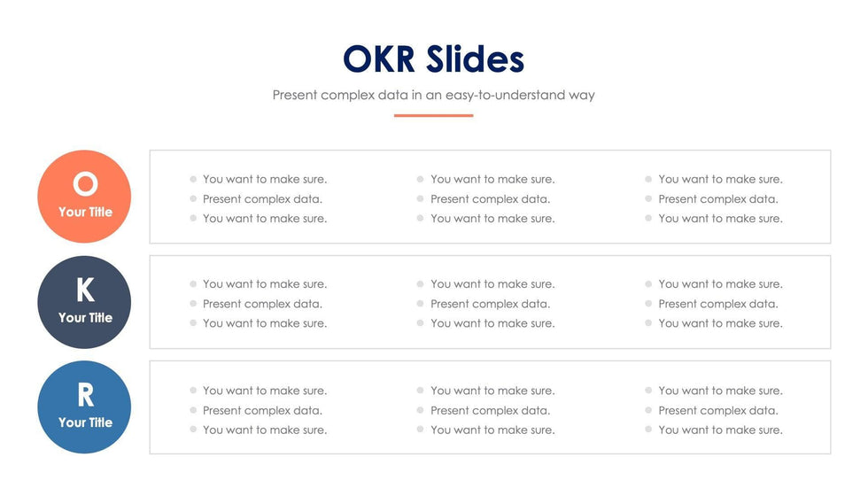The height and width of the screenshot is (488, 868).
Task: Select the subtitle "Present complex data in an easy-to-understand way"
Action: (433, 95)
